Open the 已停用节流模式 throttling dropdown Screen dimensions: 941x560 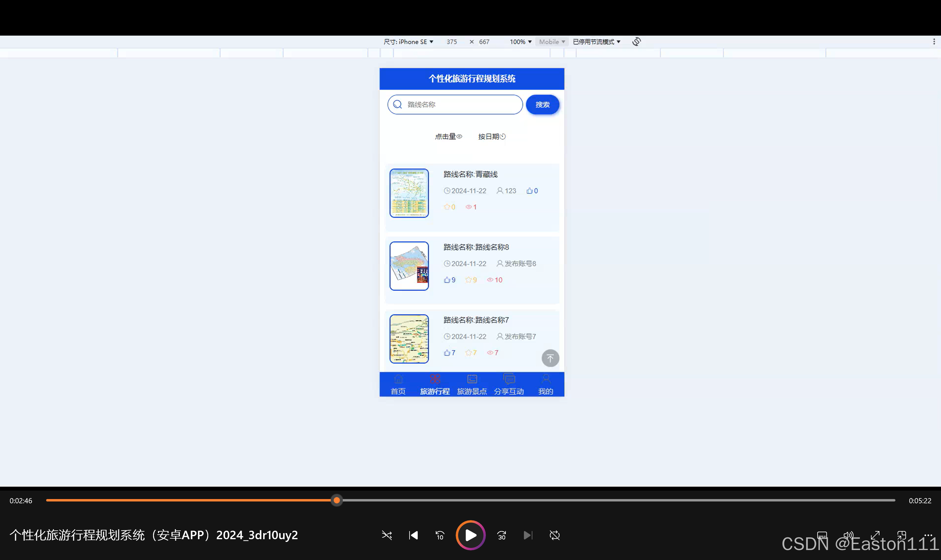[x=596, y=42]
